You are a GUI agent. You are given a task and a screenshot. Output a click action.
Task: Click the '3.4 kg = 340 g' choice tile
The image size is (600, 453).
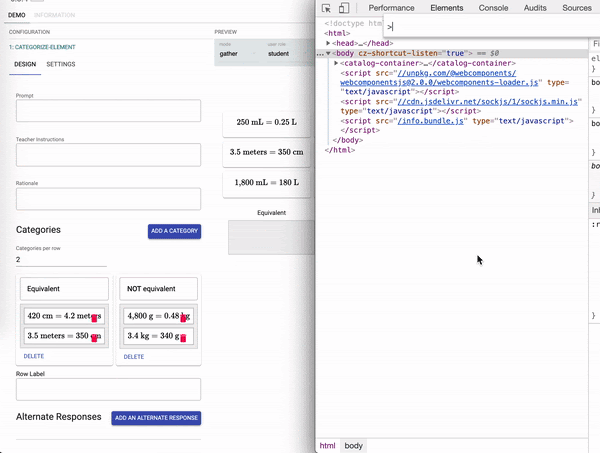(x=158, y=336)
